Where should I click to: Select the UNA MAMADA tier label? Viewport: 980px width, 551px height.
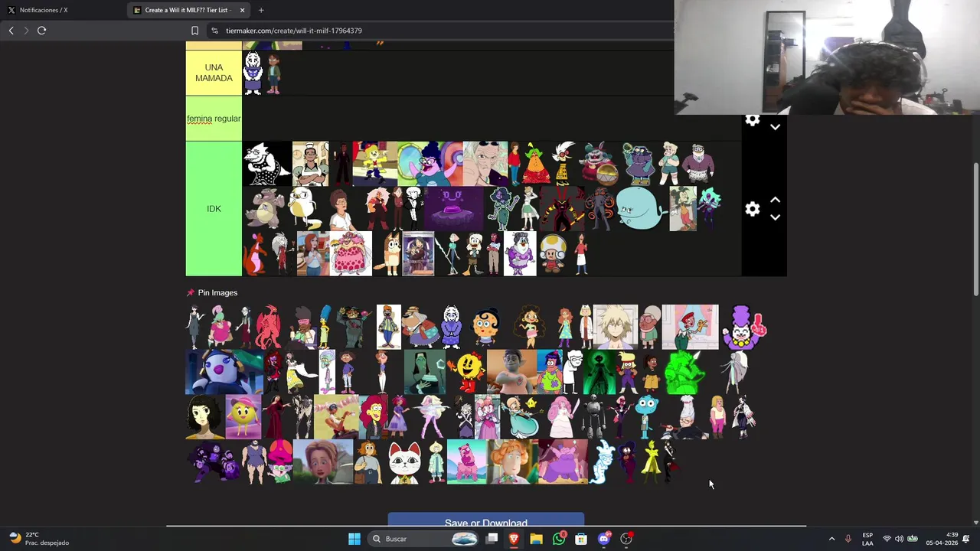[214, 73]
